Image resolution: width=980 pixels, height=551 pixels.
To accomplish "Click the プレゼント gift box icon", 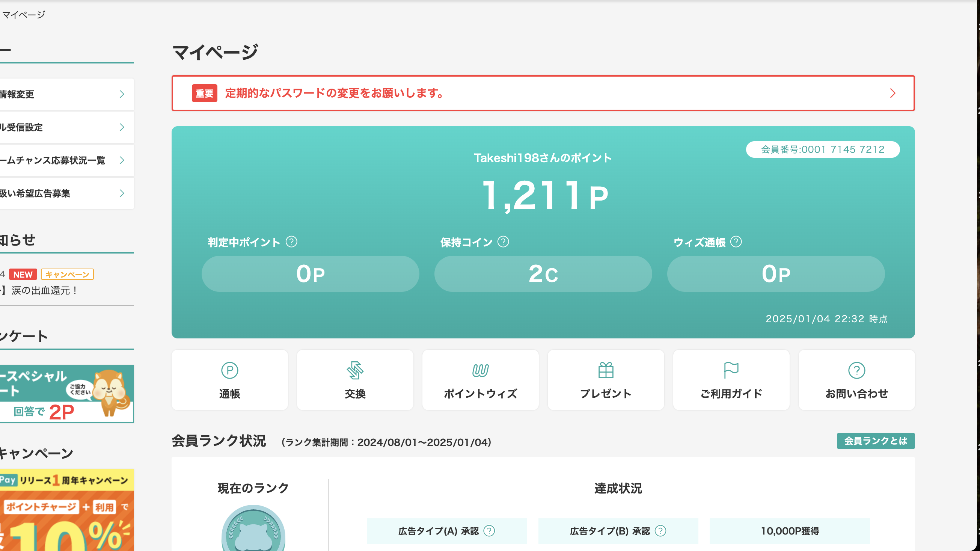I will click(606, 370).
